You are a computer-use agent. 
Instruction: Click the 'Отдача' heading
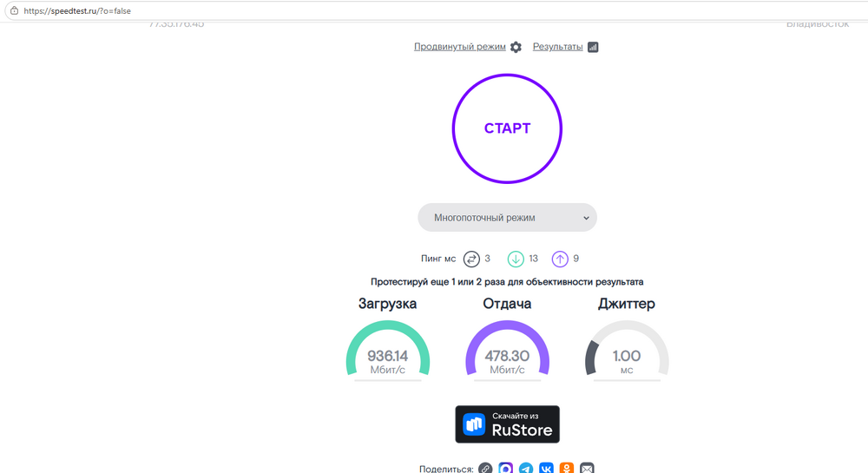click(507, 304)
